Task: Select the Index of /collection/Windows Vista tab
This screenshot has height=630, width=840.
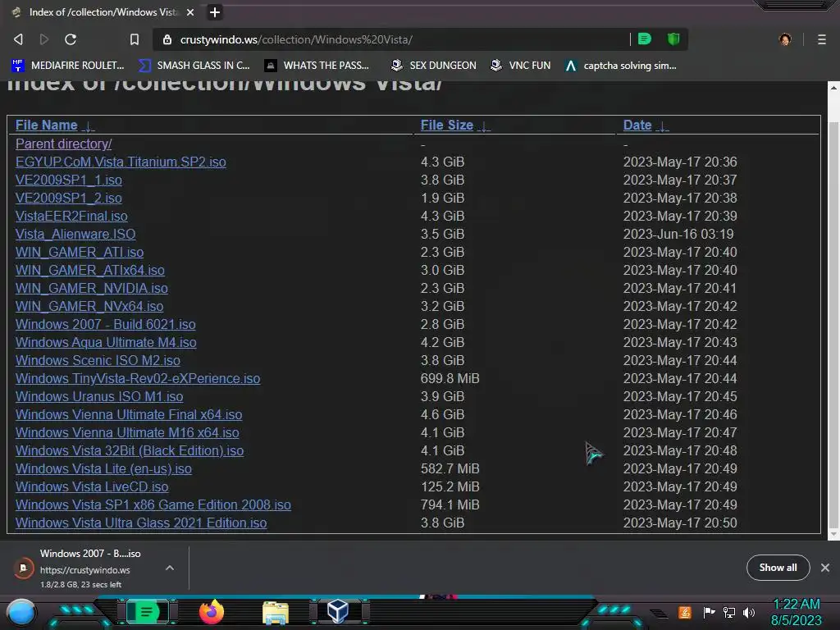Action: 104,11
